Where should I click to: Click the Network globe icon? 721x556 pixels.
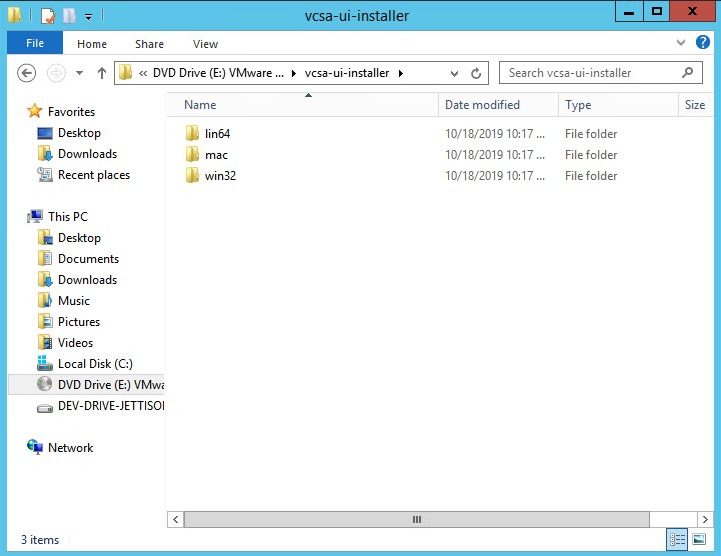[x=35, y=447]
